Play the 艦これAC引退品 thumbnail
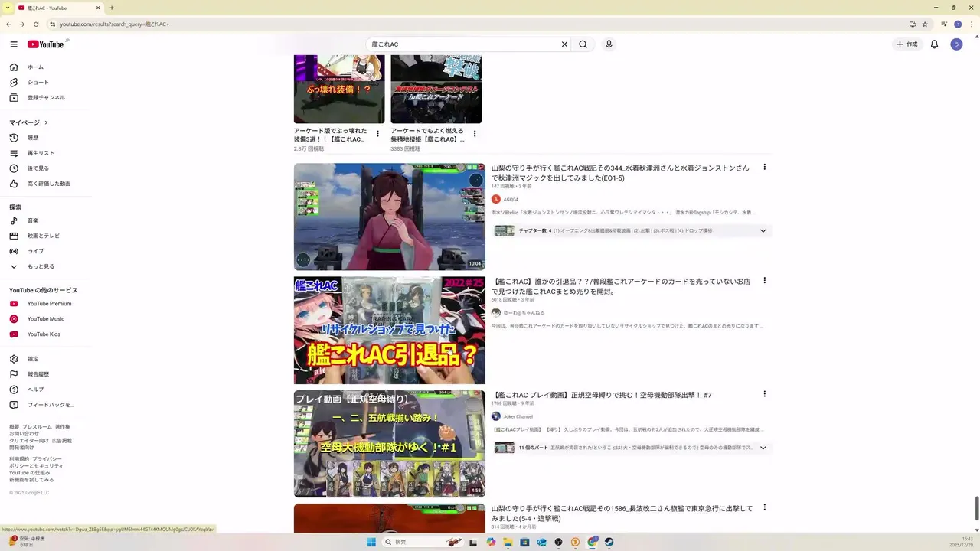The width and height of the screenshot is (980, 551). (x=389, y=330)
